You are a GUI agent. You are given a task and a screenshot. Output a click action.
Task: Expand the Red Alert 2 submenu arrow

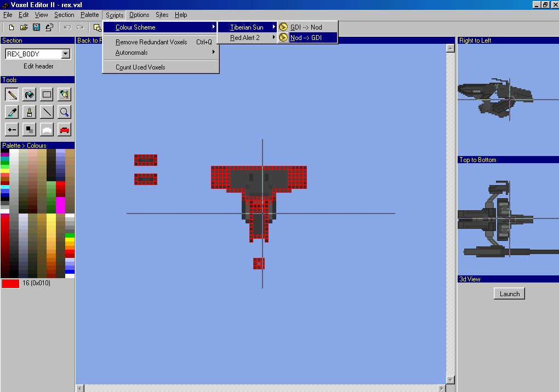tap(274, 37)
